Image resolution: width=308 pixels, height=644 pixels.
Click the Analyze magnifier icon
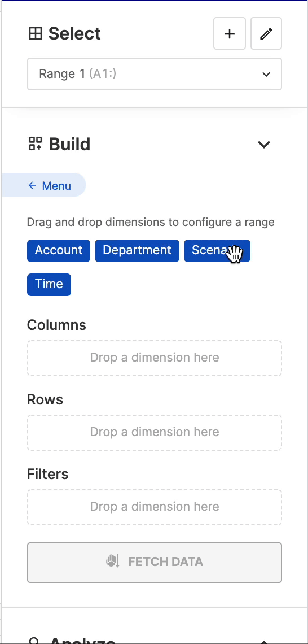(x=36, y=640)
